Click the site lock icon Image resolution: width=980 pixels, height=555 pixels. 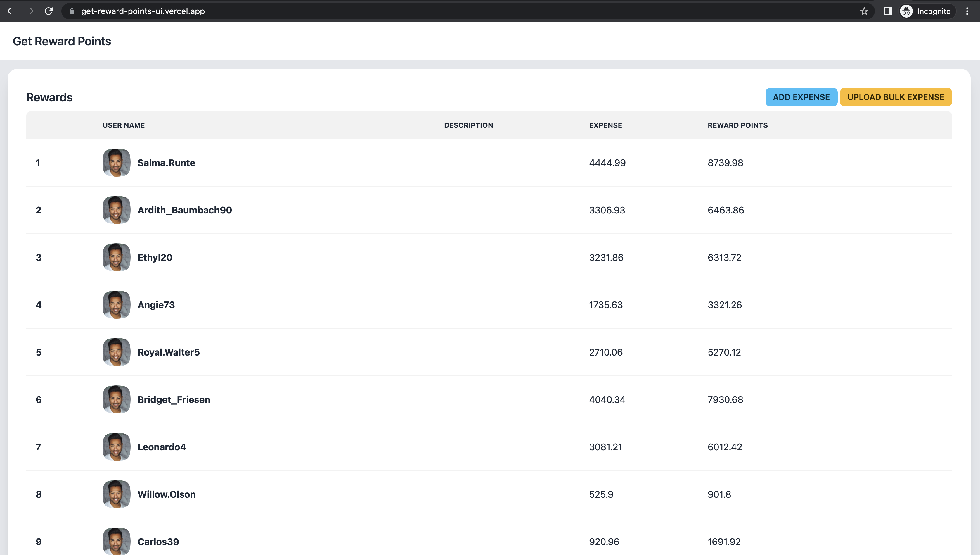[x=72, y=11]
